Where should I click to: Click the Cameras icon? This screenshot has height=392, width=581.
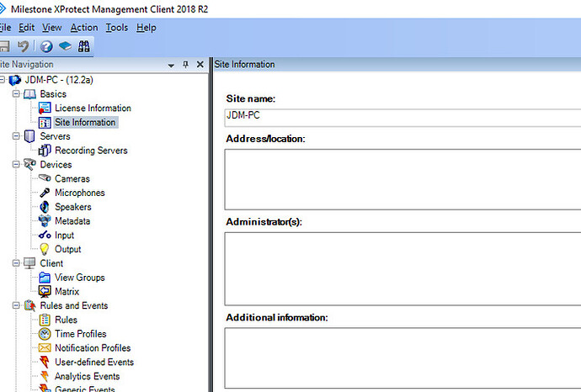coord(45,178)
